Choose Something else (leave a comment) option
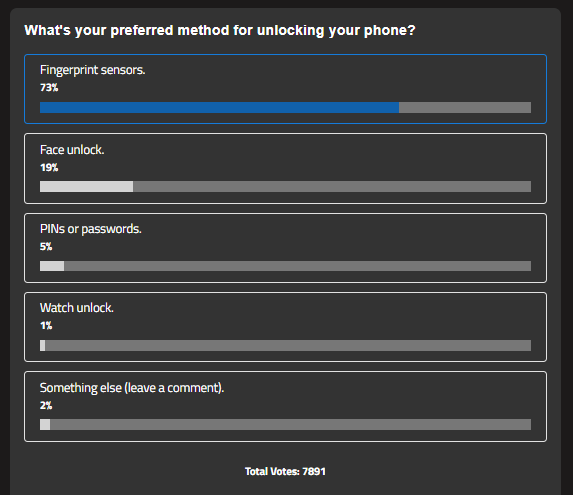The width and height of the screenshot is (573, 495). click(x=285, y=407)
